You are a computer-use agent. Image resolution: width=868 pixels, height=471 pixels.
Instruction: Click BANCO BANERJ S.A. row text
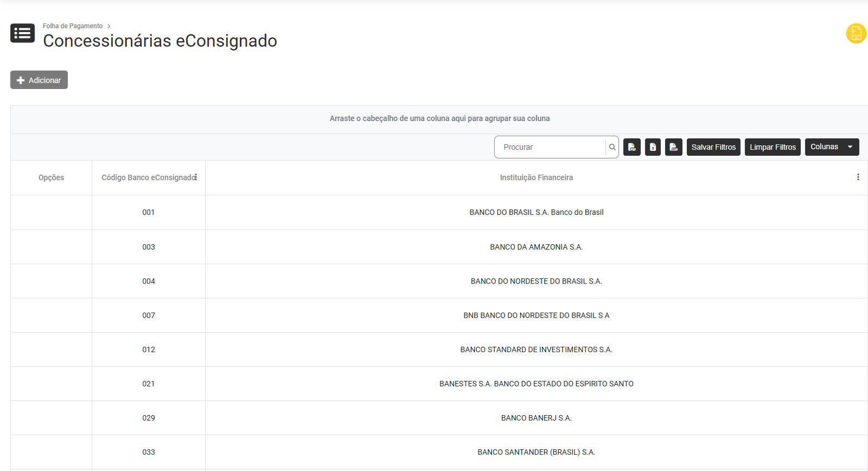pyautogui.click(x=537, y=418)
